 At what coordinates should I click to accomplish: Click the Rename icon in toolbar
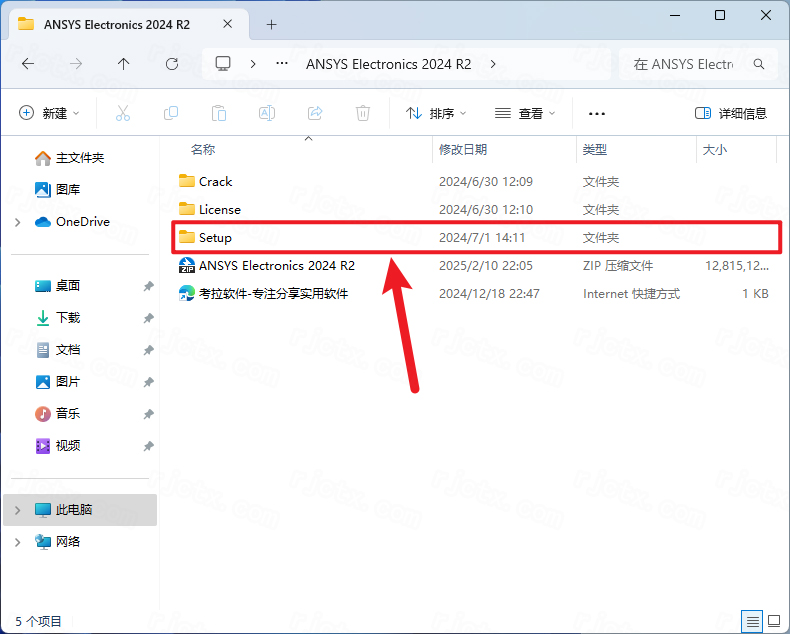tap(267, 114)
